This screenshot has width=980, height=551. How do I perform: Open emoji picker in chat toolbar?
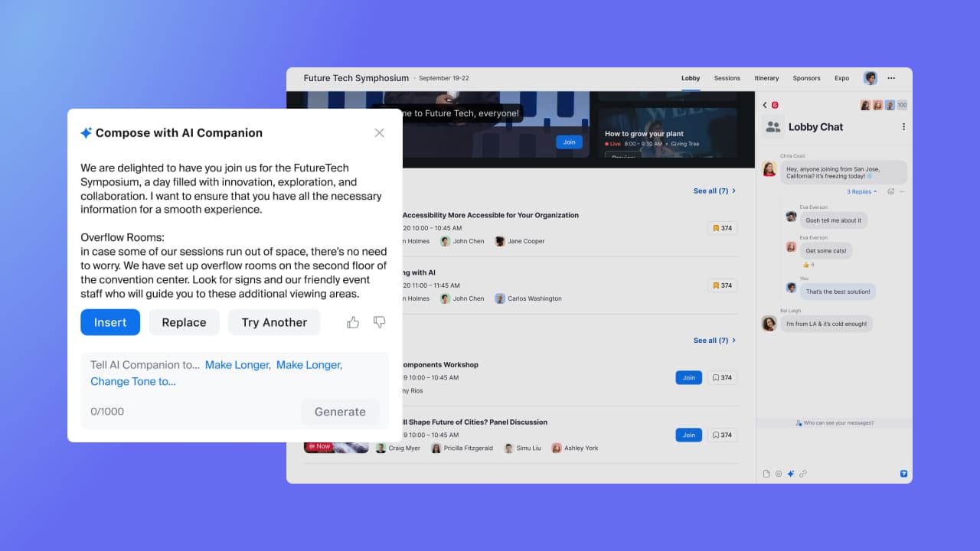(x=779, y=474)
